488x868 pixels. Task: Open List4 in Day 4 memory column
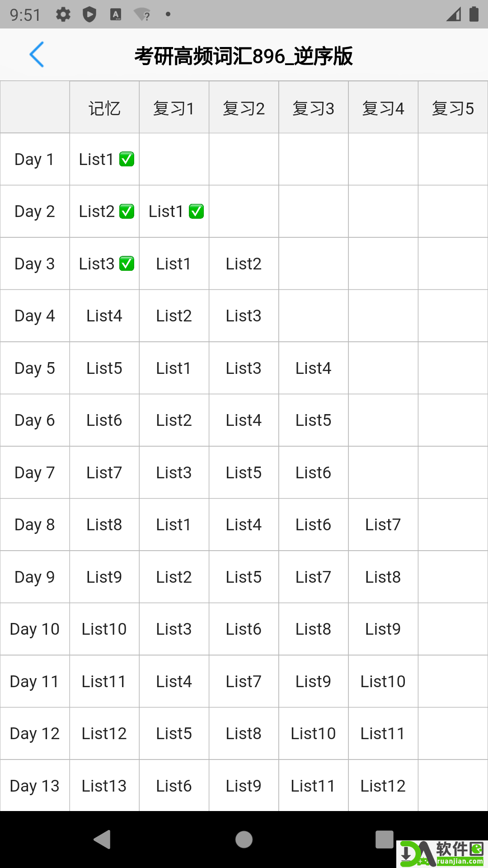click(x=104, y=316)
